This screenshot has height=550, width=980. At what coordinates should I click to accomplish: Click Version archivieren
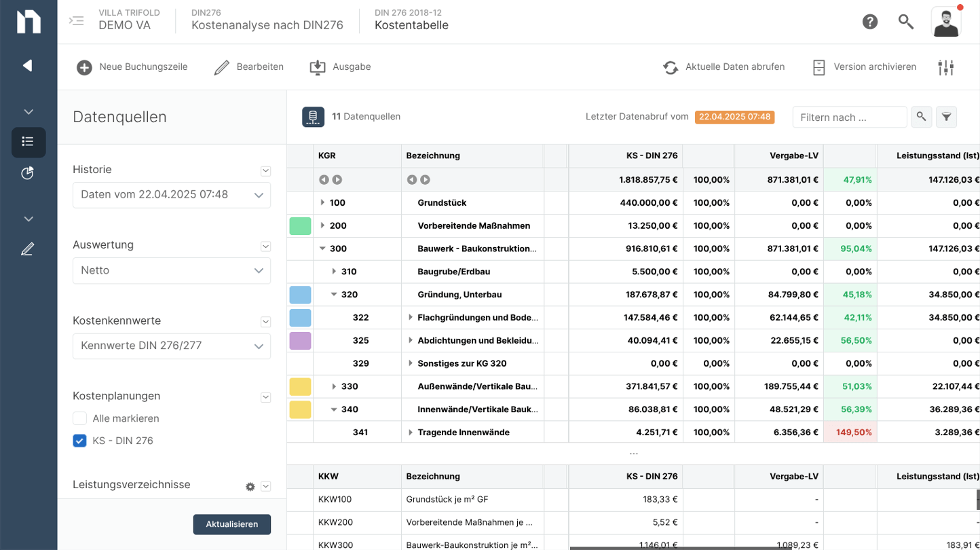(x=864, y=67)
